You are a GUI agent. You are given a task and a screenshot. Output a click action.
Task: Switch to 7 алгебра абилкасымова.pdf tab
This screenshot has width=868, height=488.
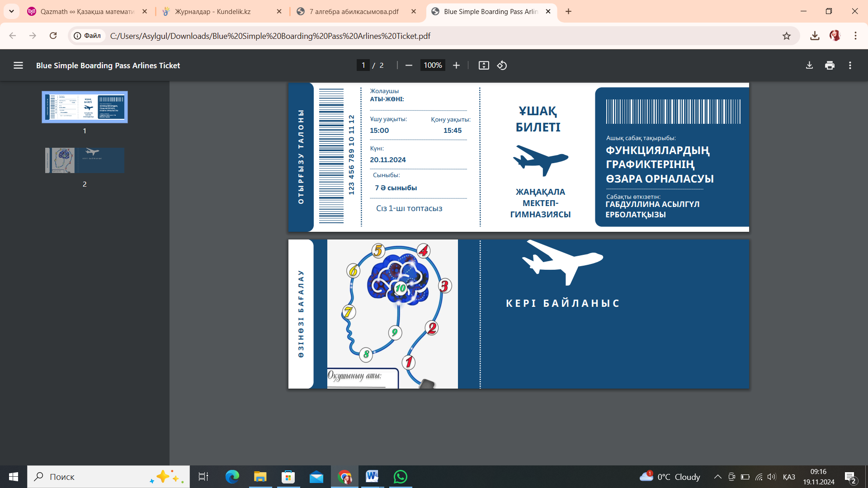(354, 11)
